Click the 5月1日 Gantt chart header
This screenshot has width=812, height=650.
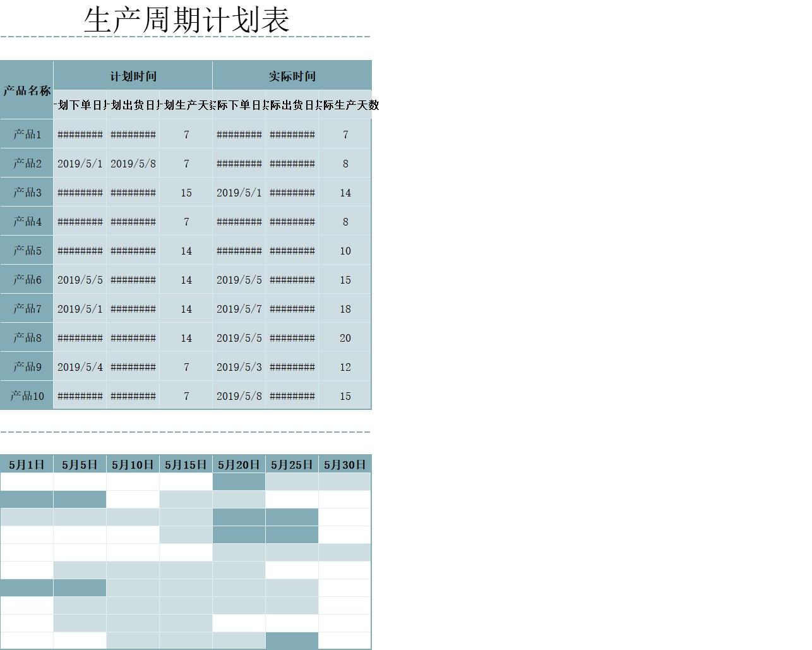click(x=27, y=464)
